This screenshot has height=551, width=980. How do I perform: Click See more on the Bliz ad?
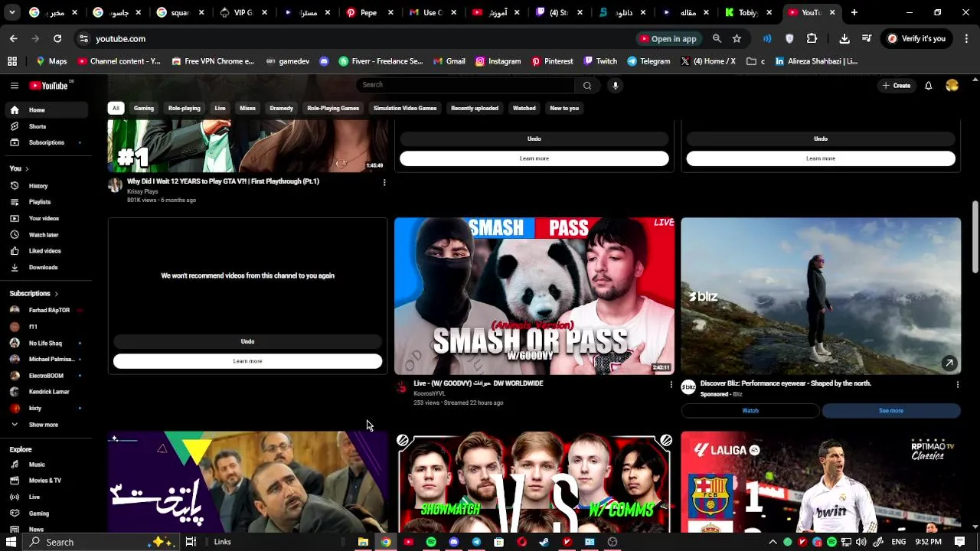tap(891, 411)
